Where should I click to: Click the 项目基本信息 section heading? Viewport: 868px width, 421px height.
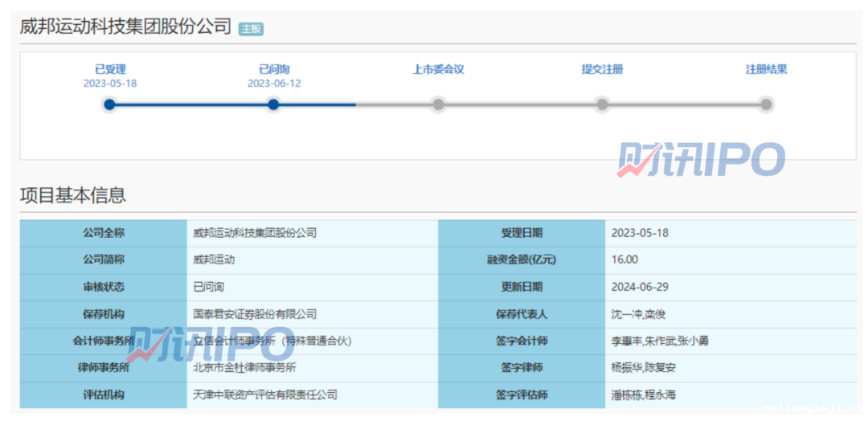73,194
